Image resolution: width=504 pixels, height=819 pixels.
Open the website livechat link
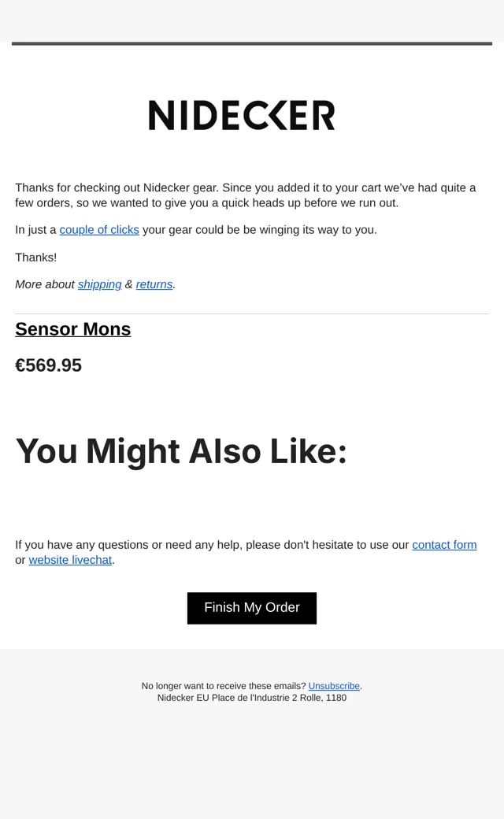71,560
